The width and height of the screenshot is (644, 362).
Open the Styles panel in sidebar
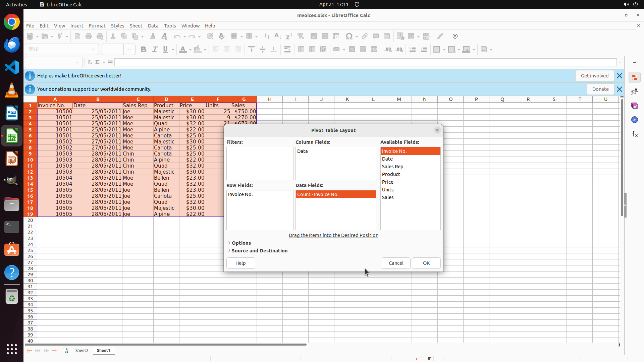(x=634, y=92)
